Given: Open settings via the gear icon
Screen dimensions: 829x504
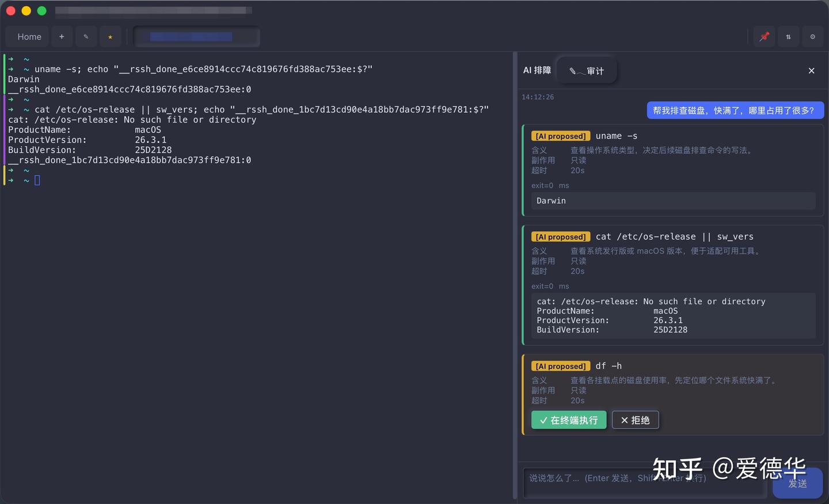Looking at the screenshot, I should 813,37.
